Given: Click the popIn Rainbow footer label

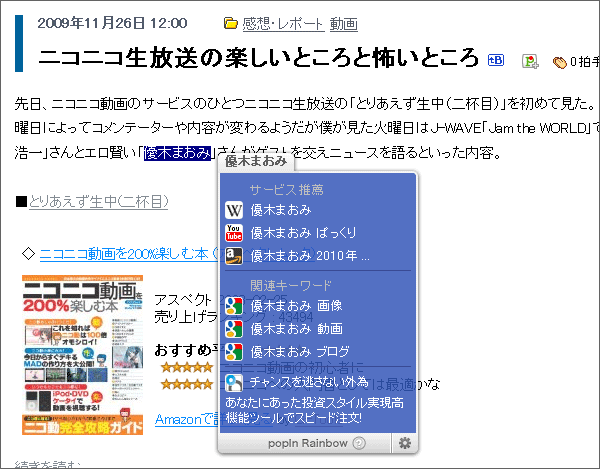Looking at the screenshot, I should click(x=308, y=443).
